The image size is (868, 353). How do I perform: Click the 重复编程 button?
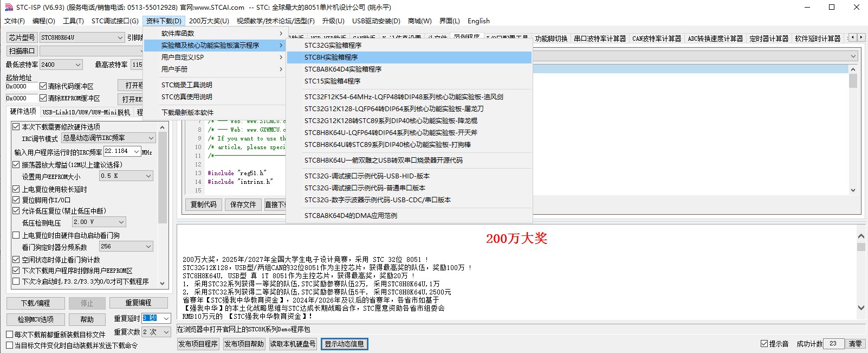click(138, 303)
